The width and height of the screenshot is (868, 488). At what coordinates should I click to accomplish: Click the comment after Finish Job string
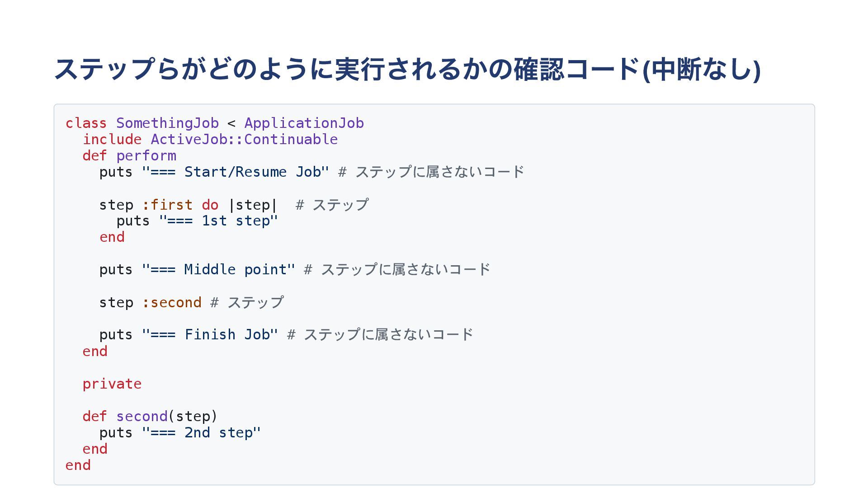[x=380, y=335]
